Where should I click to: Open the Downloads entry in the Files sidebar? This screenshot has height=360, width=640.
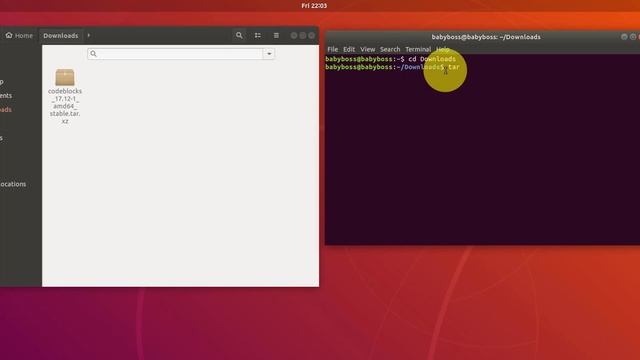pyautogui.click(x=6, y=109)
